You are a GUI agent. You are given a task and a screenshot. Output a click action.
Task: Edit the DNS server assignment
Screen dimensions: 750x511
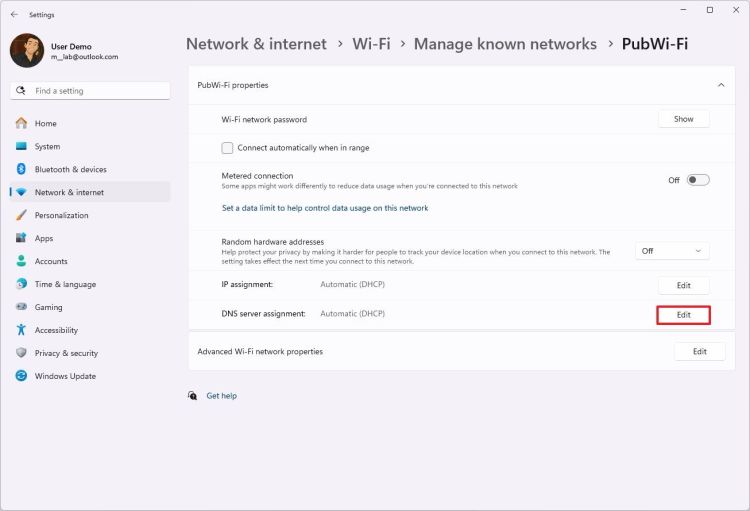pyautogui.click(x=683, y=315)
